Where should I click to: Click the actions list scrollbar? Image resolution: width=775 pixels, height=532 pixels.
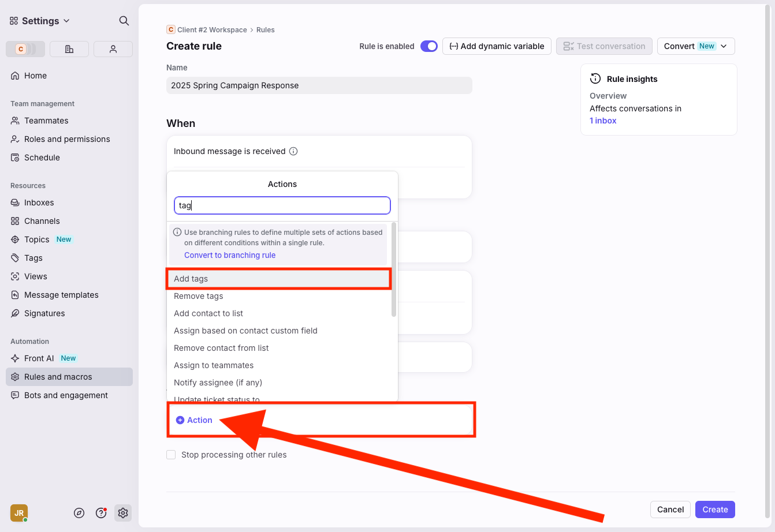click(394, 270)
